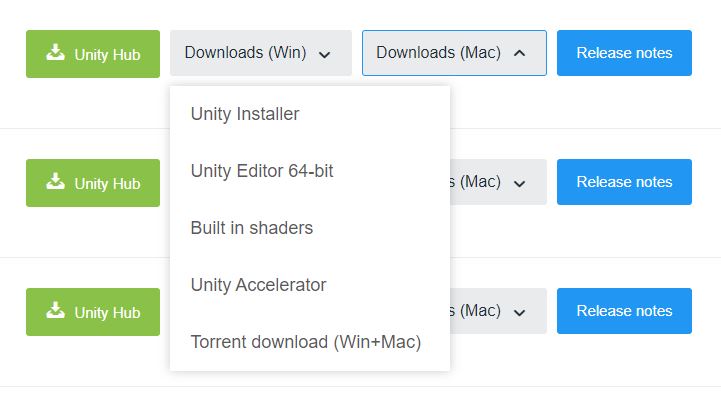Viewport: 721px width, 402px height.
Task: Click download icon on second Unity Hub button
Action: point(55,181)
